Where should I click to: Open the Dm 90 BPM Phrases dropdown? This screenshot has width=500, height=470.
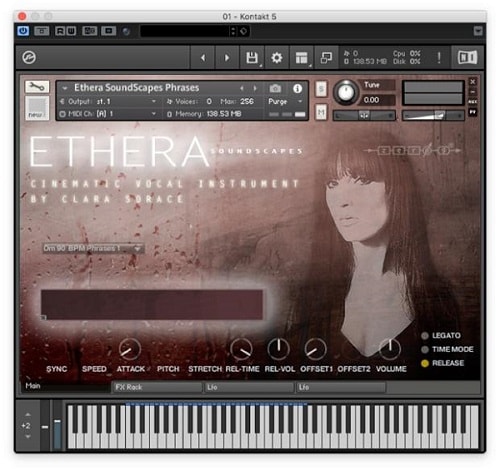(x=93, y=248)
